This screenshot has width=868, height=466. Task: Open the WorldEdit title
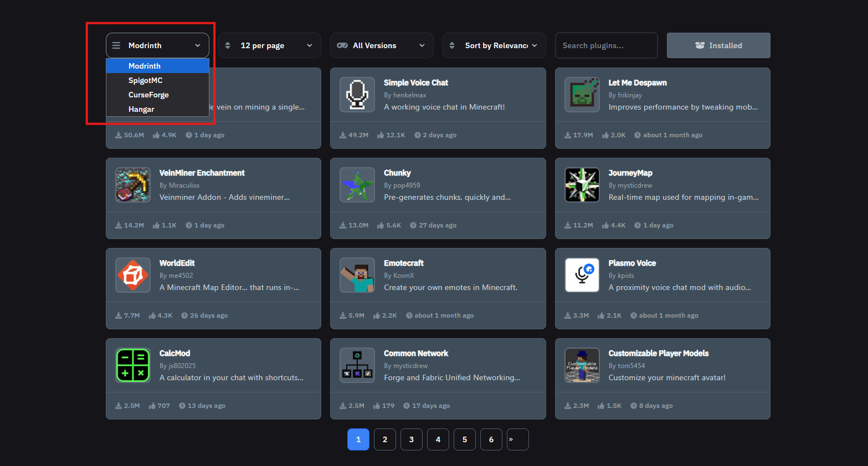pos(177,263)
